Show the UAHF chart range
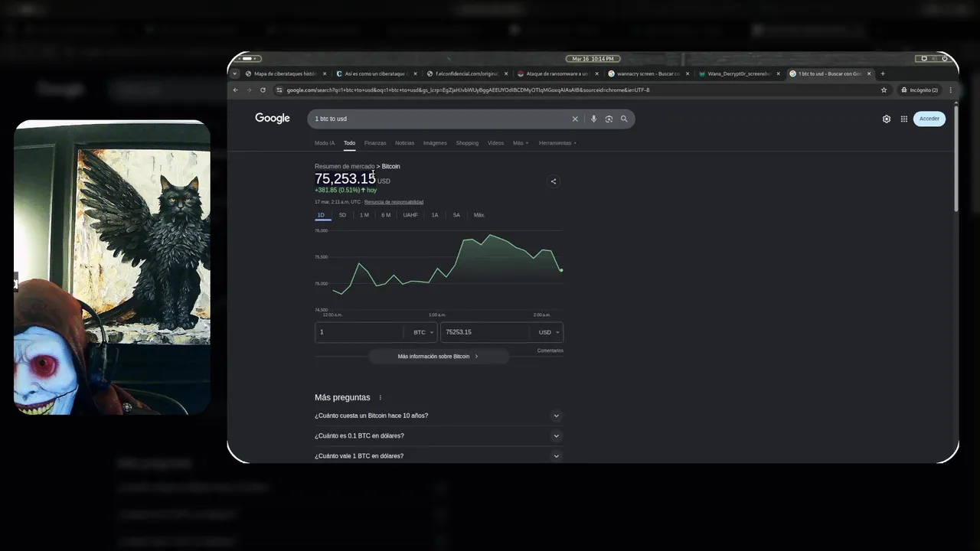Screen dimensions: 980x551 pos(410,215)
